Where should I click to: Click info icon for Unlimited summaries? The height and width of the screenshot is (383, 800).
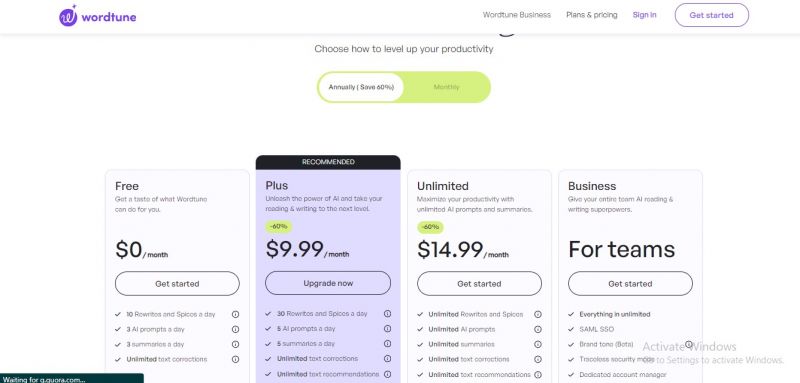tap(538, 344)
